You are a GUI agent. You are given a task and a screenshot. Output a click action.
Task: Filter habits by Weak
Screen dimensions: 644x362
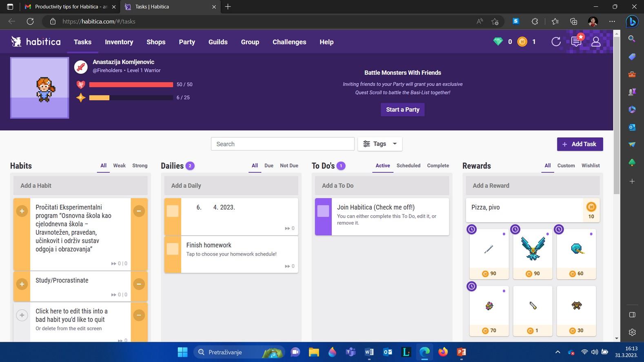click(119, 166)
